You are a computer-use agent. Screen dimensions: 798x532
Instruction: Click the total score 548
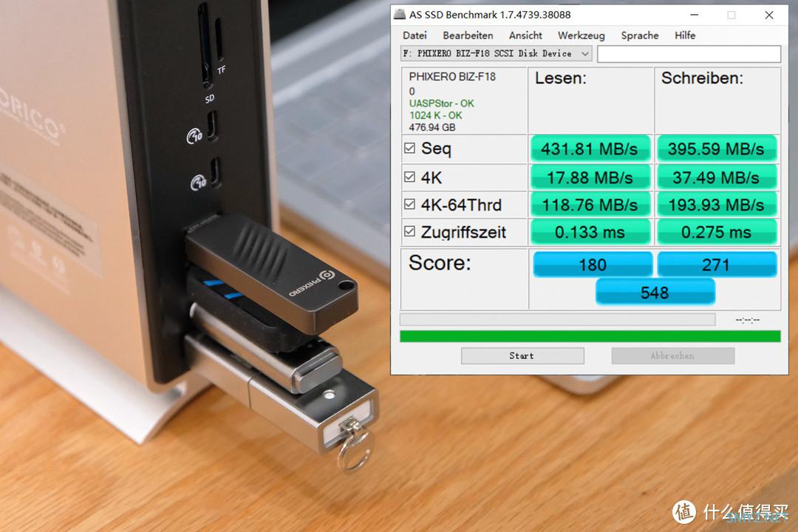[655, 292]
